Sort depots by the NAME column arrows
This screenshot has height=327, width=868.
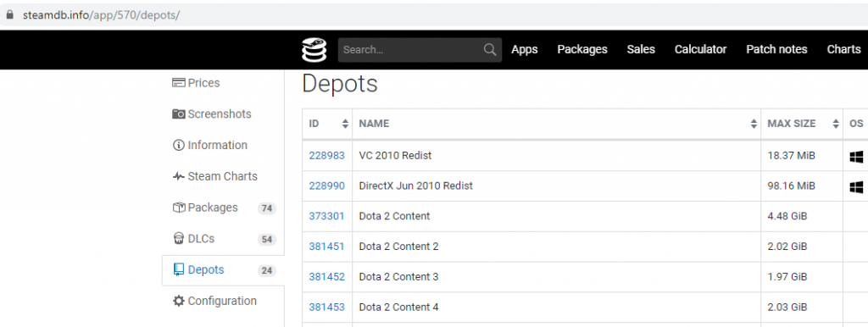click(x=754, y=124)
